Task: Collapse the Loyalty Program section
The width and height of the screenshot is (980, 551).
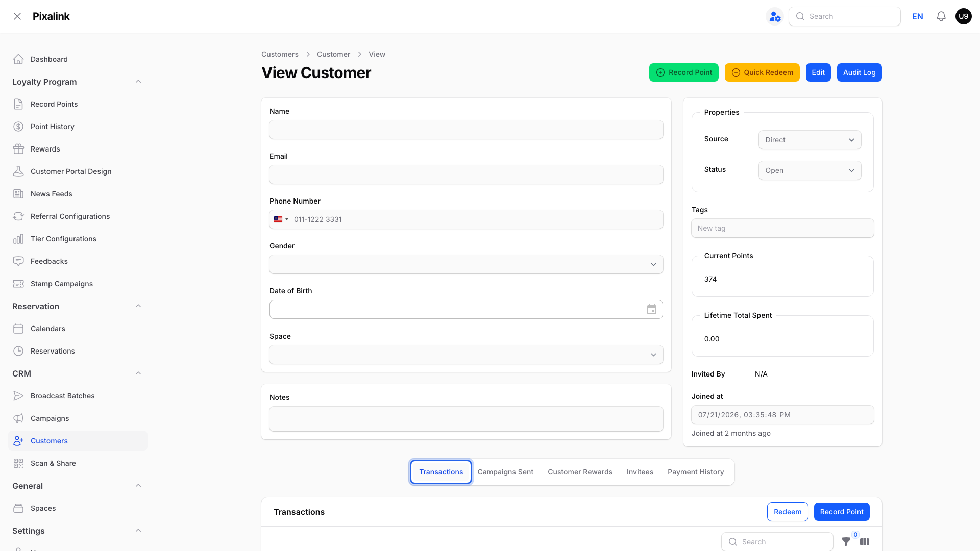Action: point(138,82)
